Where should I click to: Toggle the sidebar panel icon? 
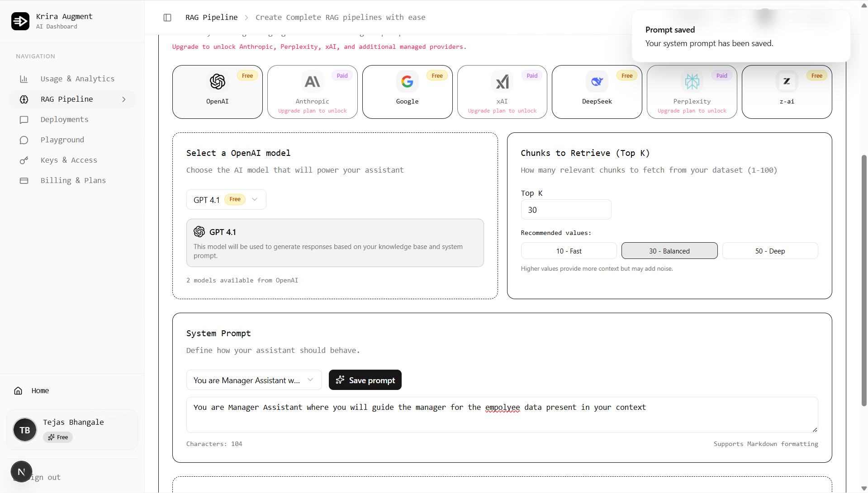pyautogui.click(x=167, y=18)
